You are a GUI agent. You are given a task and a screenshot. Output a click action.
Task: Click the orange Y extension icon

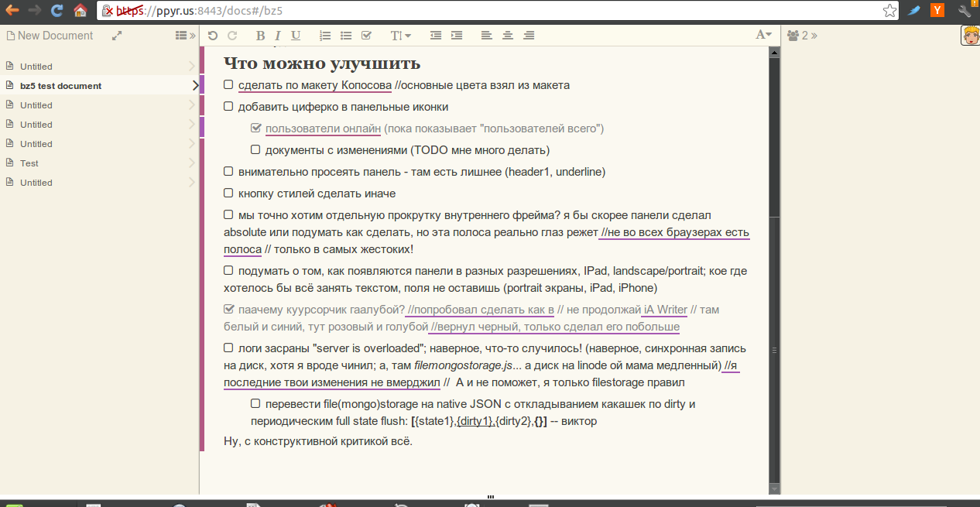[x=937, y=11]
